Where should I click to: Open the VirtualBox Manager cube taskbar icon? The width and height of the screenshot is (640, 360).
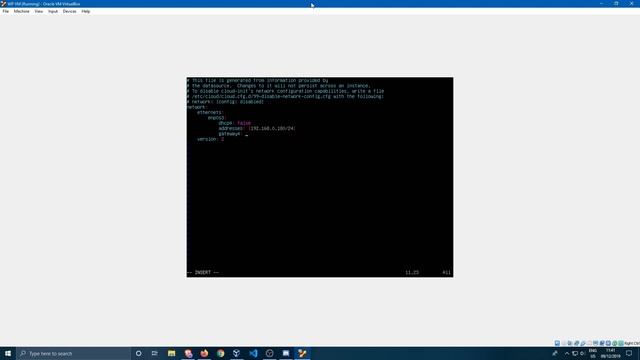click(x=236, y=353)
